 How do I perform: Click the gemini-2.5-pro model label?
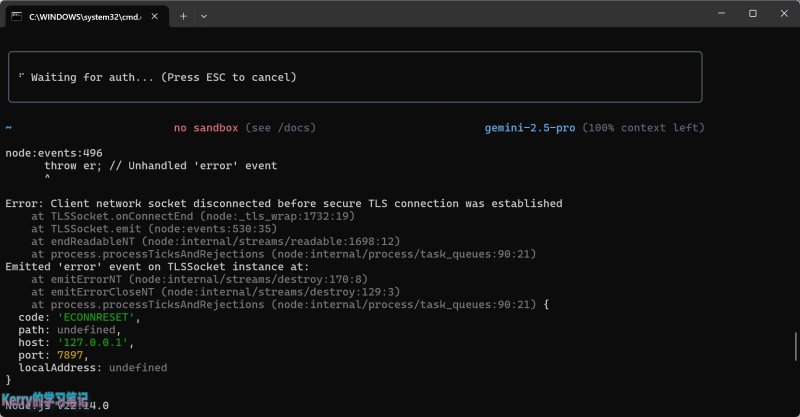(530, 128)
